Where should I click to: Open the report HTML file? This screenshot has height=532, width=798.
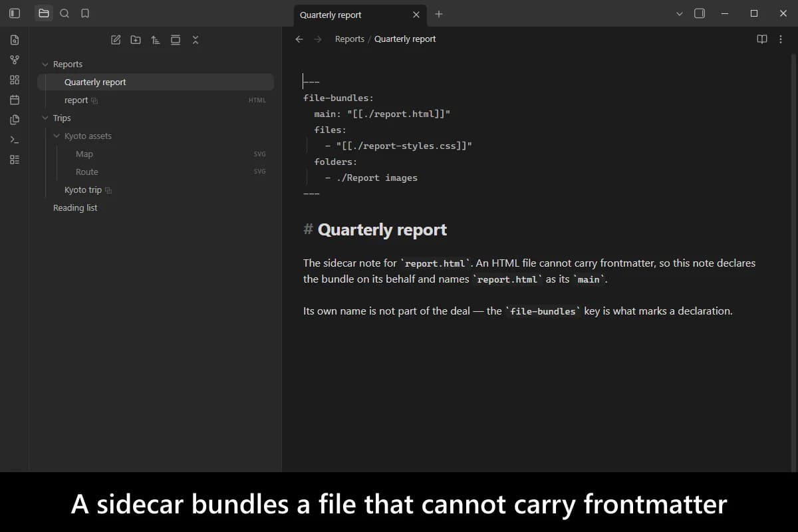tap(156, 100)
